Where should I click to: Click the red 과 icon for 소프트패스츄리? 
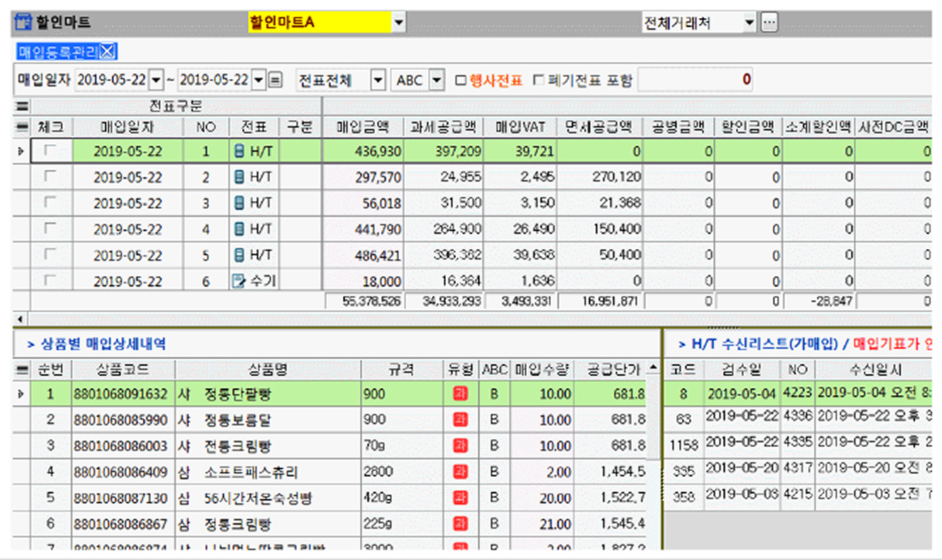tap(460, 472)
